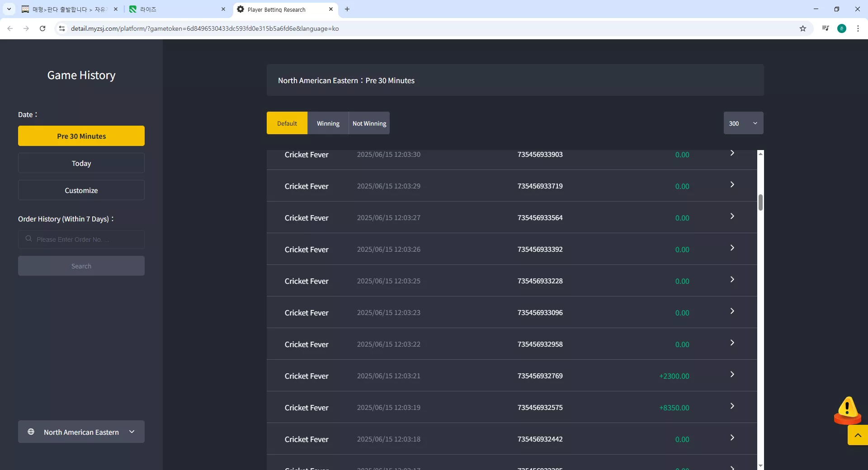Bookmark this page with the star icon
Screen dimensions: 868x470
pyautogui.click(x=803, y=28)
